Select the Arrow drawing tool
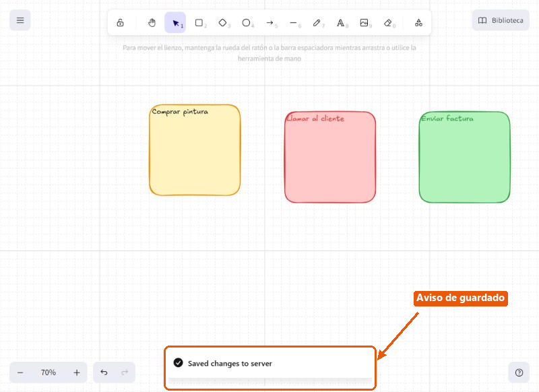The image size is (539, 392). pos(270,23)
